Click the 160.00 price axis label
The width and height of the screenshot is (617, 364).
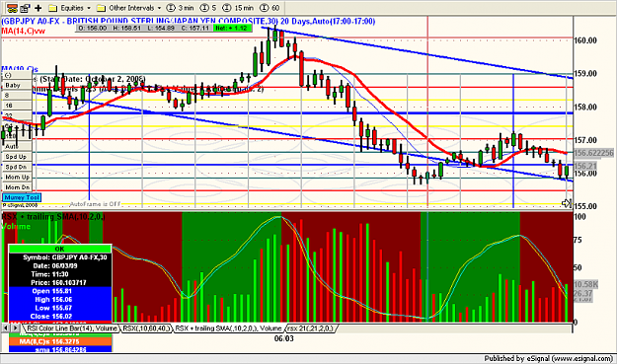click(585, 40)
